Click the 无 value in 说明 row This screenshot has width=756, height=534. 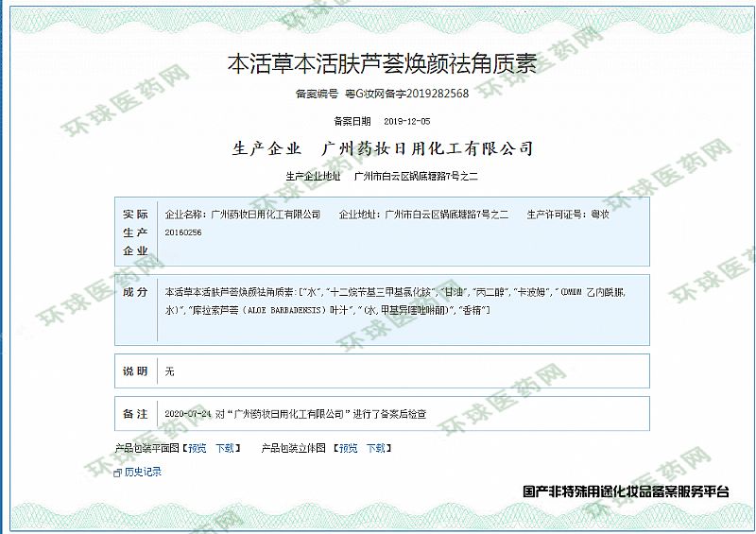pos(169,371)
